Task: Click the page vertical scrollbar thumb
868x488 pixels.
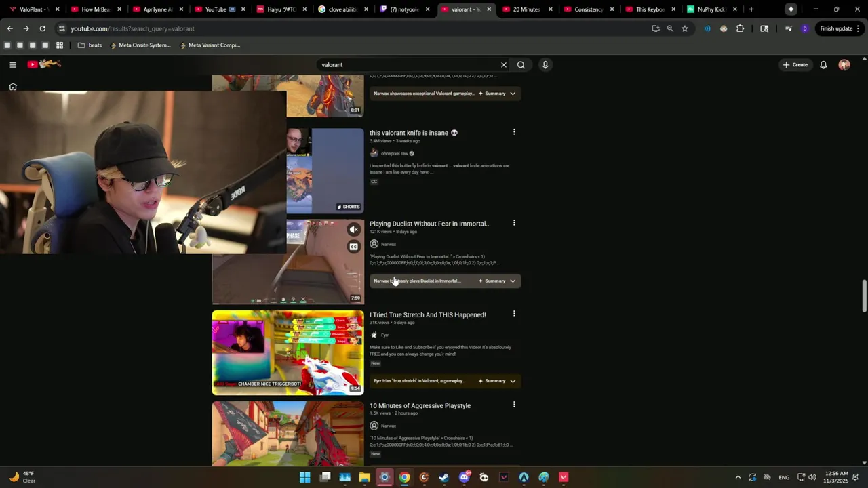Action: click(864, 296)
